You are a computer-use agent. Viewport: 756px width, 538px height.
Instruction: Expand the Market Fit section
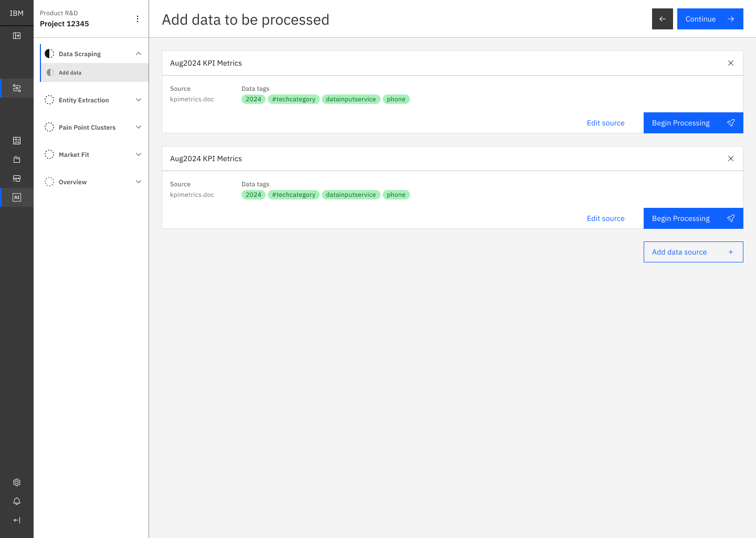[138, 154]
